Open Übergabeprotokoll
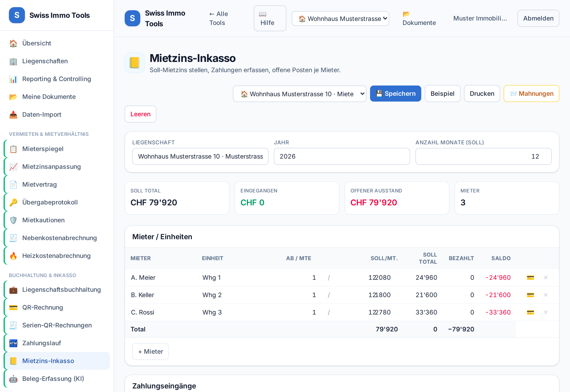Image resolution: width=570 pixels, height=392 pixels. pyautogui.click(x=57, y=202)
